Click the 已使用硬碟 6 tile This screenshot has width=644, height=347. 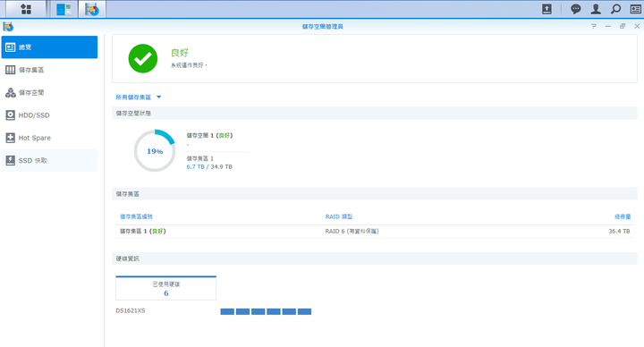166,288
